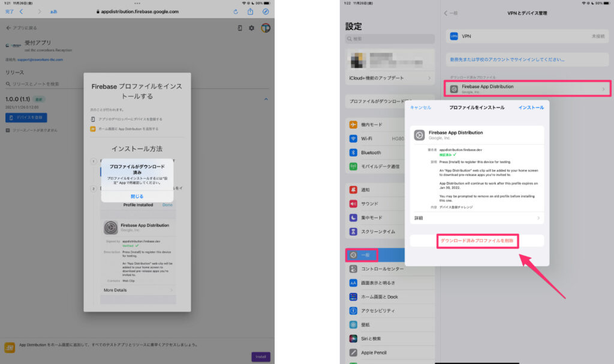Tap the 画面表示と明るさ icon
This screenshot has width=614, height=364.
353,283
